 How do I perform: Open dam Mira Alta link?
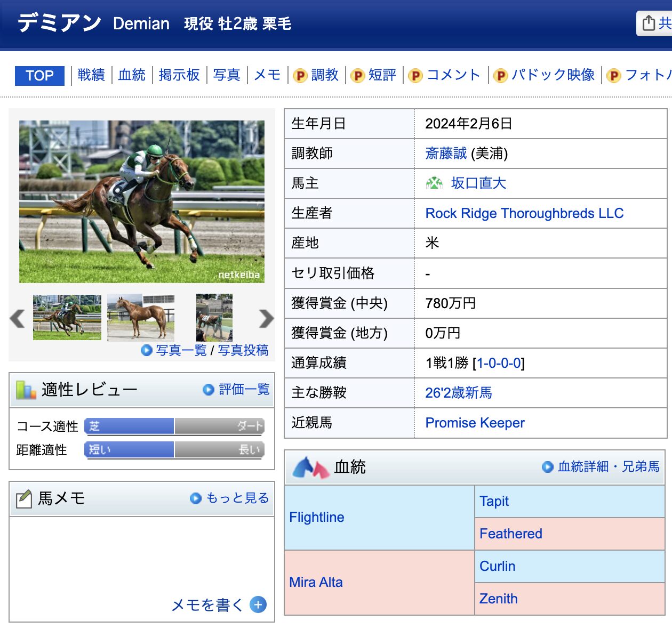pos(316,582)
